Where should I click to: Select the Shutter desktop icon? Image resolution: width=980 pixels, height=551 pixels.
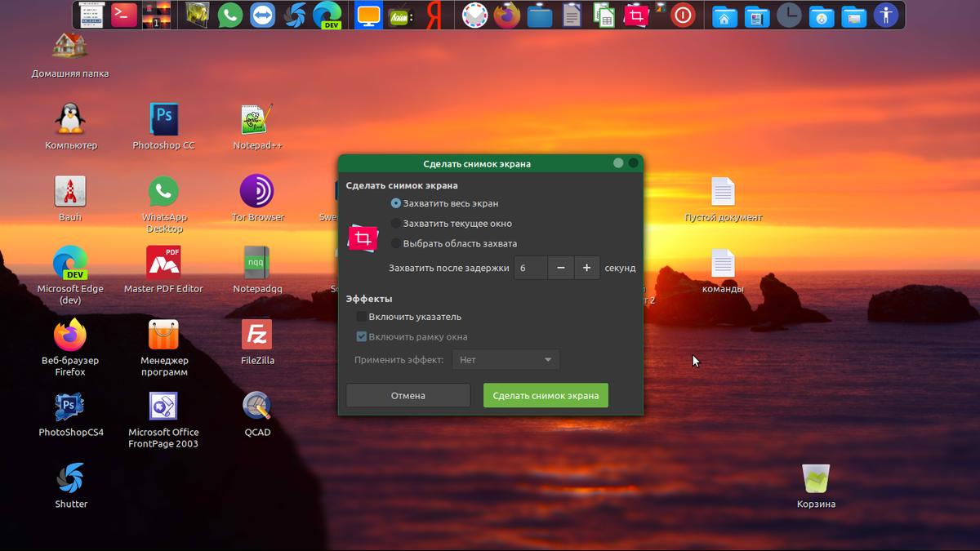tap(70, 486)
